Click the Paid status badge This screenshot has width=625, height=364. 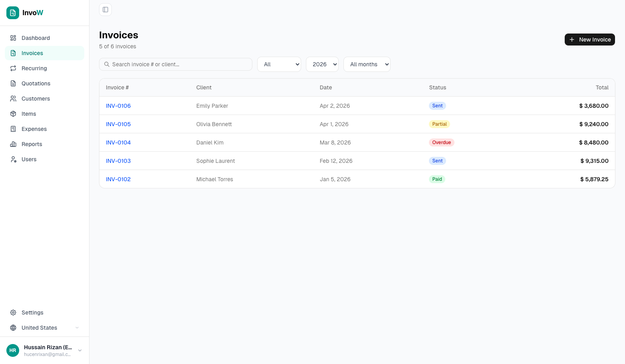click(437, 179)
